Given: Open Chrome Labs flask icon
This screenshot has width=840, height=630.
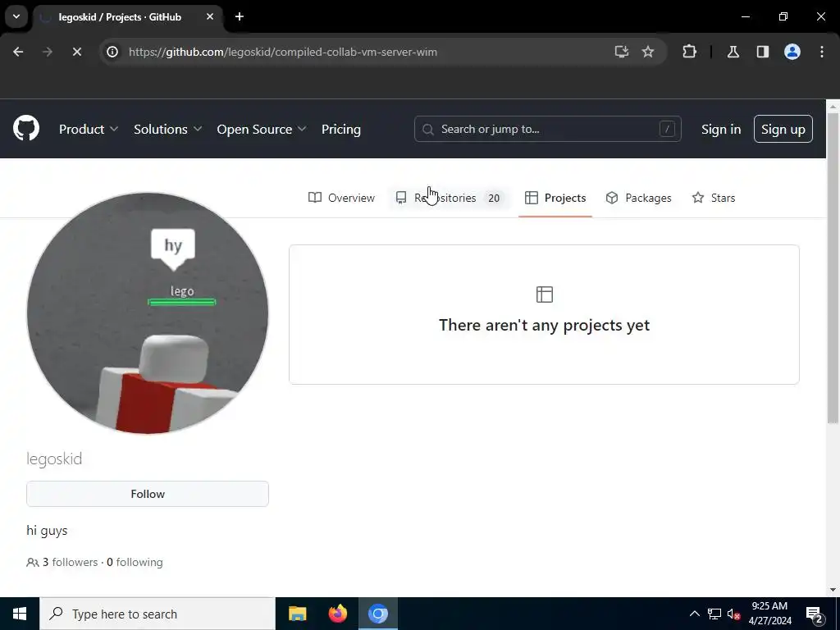Looking at the screenshot, I should 733,52.
